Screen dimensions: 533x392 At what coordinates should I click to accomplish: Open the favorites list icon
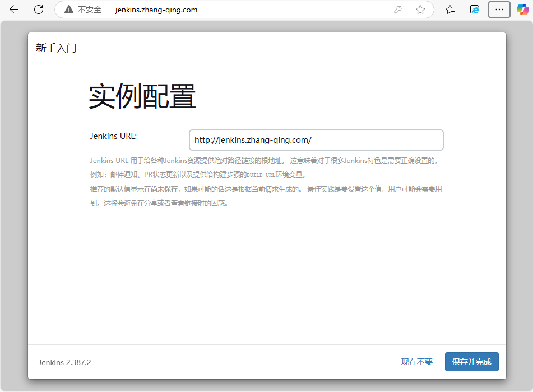(450, 10)
